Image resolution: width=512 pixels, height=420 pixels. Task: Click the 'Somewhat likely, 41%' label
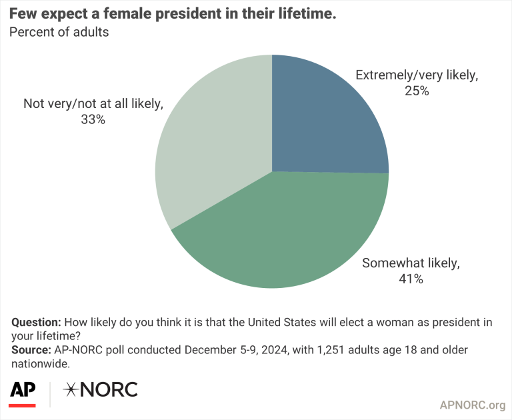pos(411,271)
